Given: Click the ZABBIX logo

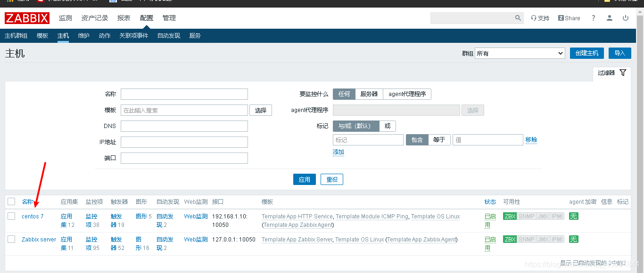Looking at the screenshot, I should coord(27,18).
